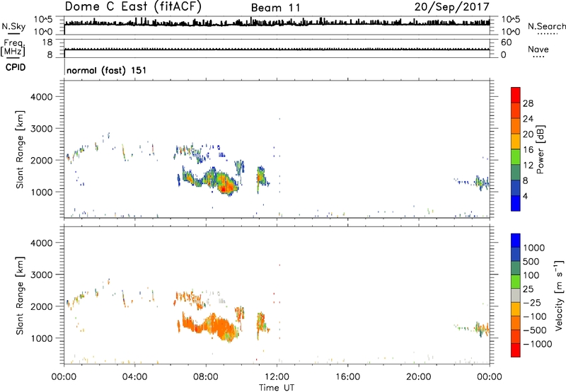Click the '1000' velocity scale value
The width and height of the screenshot is (566, 392).
click(533, 248)
